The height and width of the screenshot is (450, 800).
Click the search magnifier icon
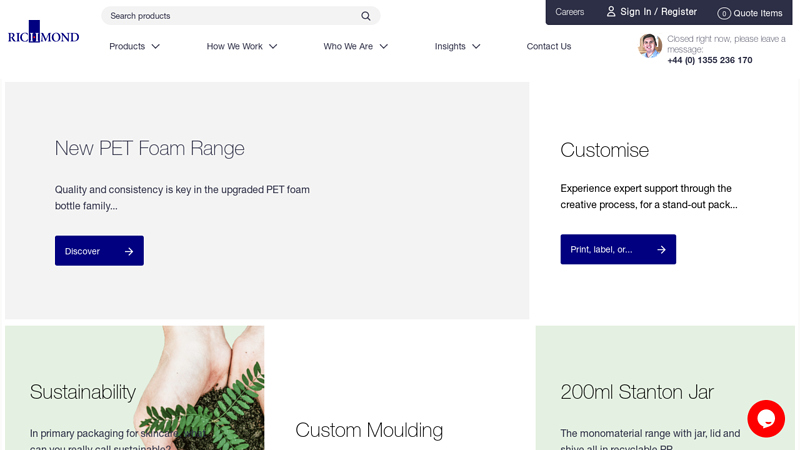point(366,16)
